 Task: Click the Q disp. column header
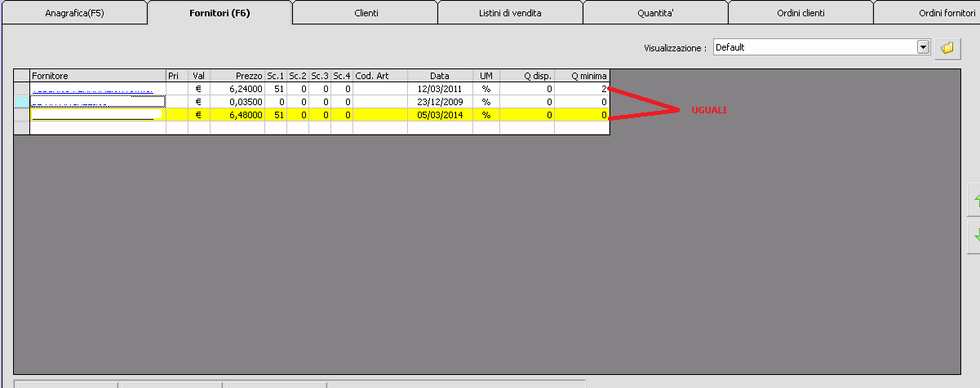pos(527,76)
